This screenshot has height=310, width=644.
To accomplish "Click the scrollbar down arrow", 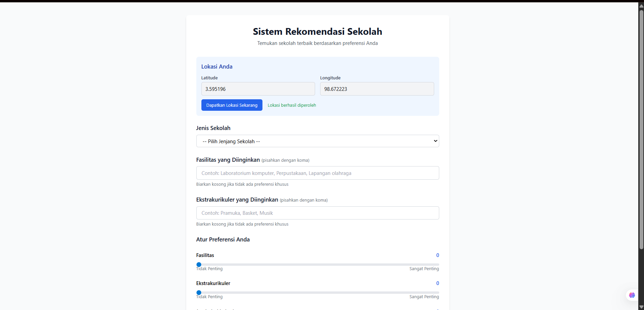I will (641, 307).
